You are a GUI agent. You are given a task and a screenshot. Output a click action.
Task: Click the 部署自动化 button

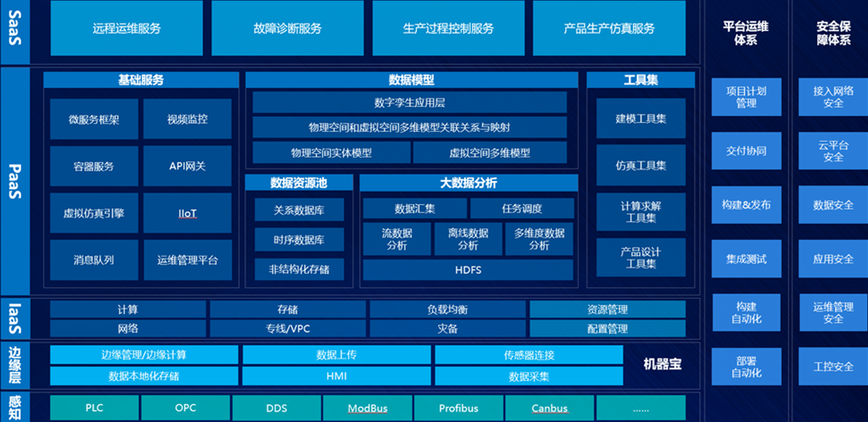tap(746, 366)
